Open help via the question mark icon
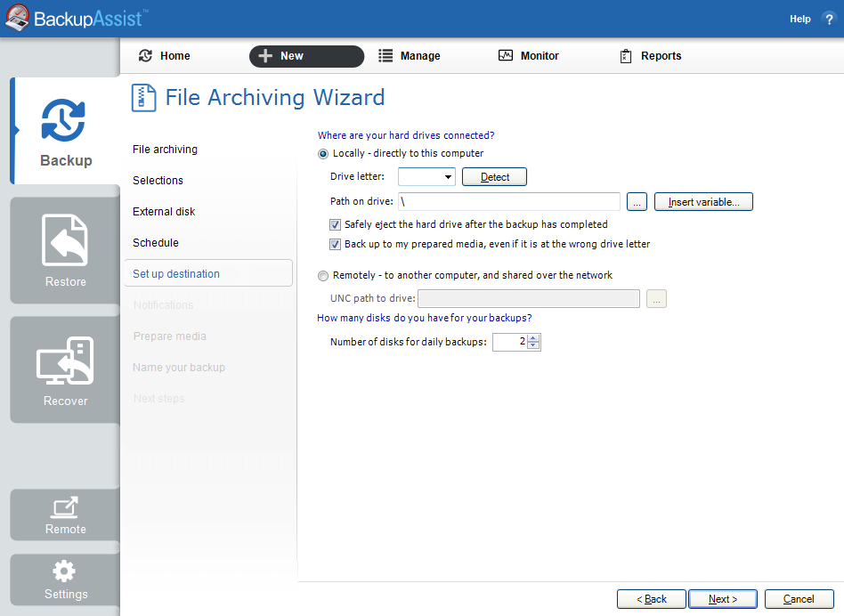The image size is (844, 616). point(829,20)
